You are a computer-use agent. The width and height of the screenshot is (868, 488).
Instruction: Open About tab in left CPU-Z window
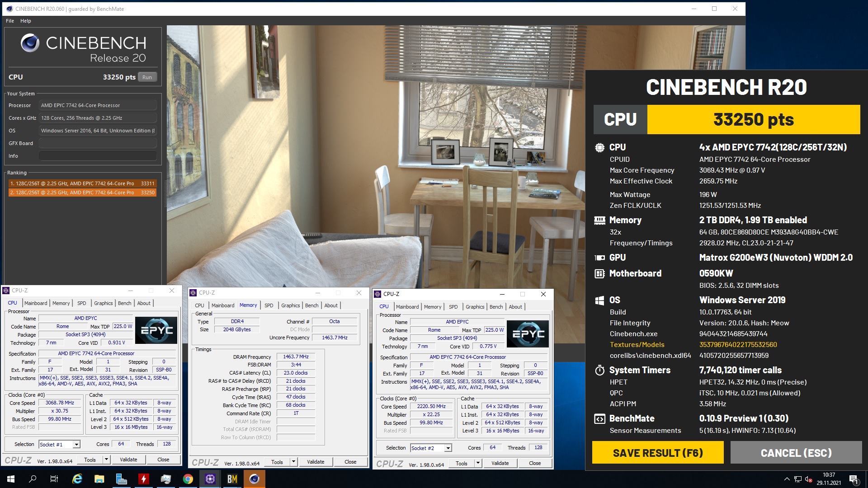pyautogui.click(x=144, y=303)
